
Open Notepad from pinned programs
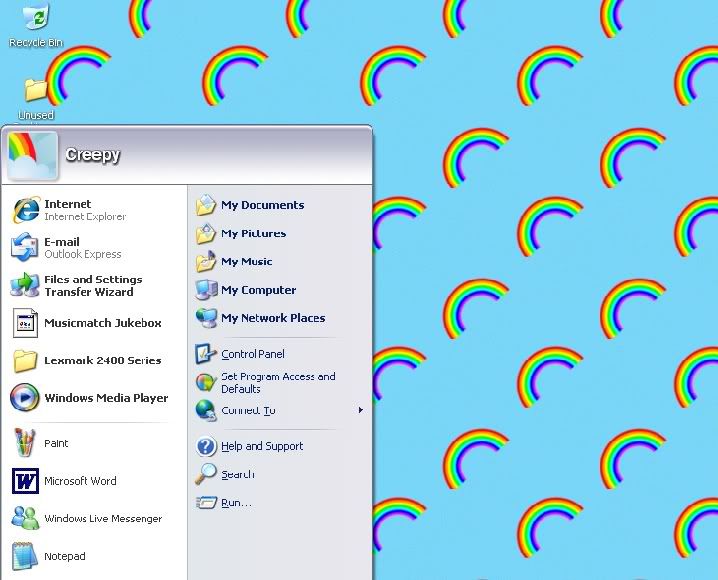[x=25, y=556]
